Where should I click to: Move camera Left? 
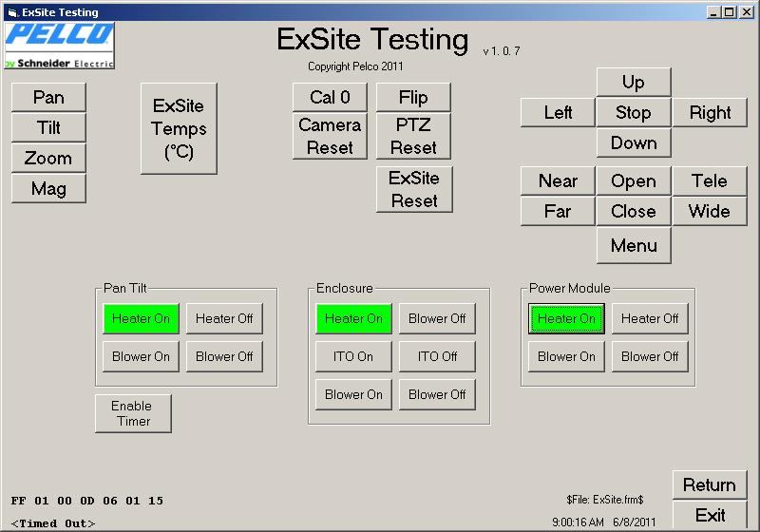point(558,112)
